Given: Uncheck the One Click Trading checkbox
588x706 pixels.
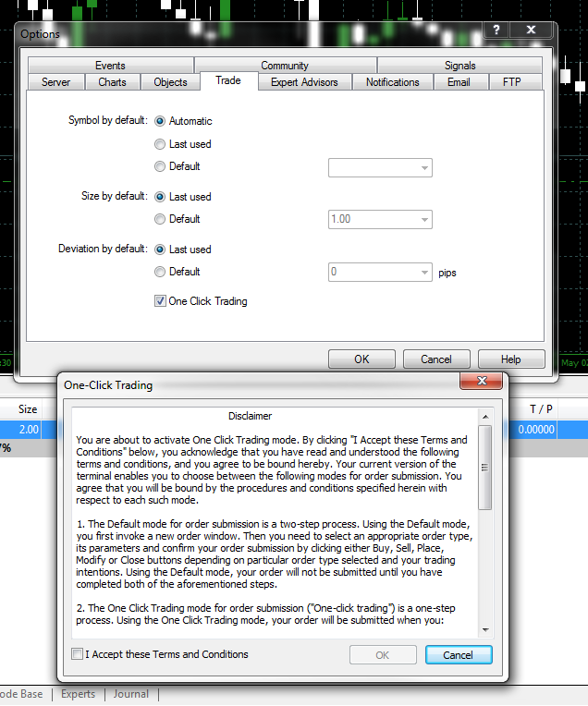Looking at the screenshot, I should (x=161, y=301).
